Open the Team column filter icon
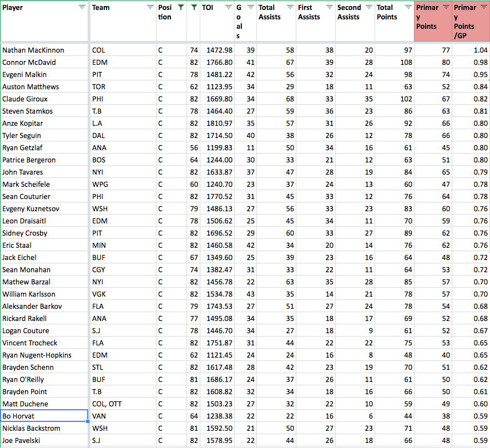The height and width of the screenshot is (448, 490). pos(150,7)
